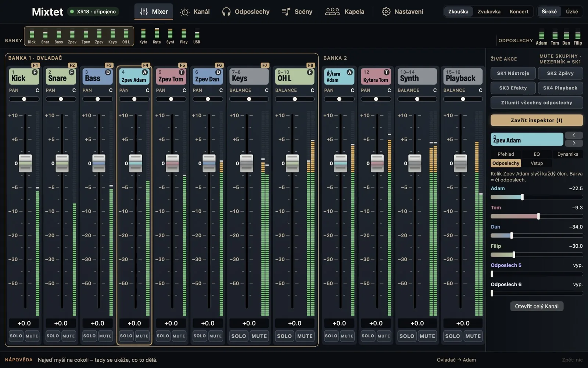Click the D badge on Bass channel

pos(108,72)
